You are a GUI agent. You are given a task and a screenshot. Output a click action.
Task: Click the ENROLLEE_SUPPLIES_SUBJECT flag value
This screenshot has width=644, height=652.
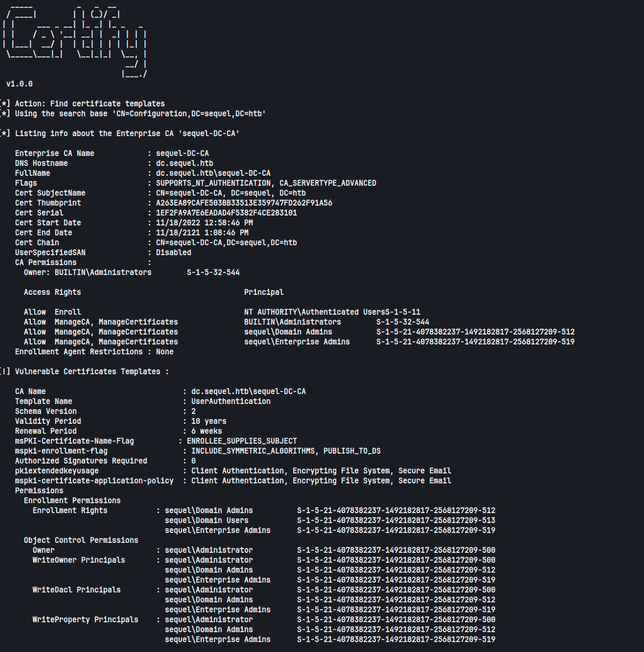click(241, 441)
